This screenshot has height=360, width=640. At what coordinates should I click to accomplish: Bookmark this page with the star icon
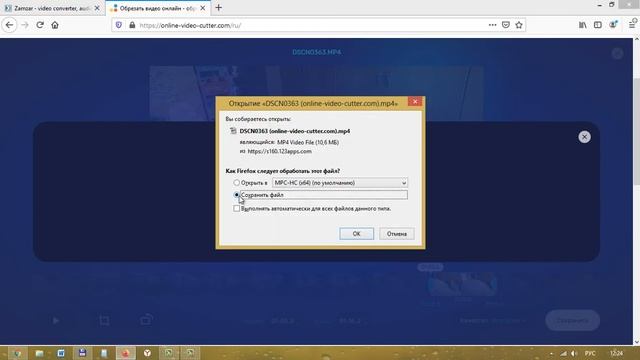pos(519,25)
